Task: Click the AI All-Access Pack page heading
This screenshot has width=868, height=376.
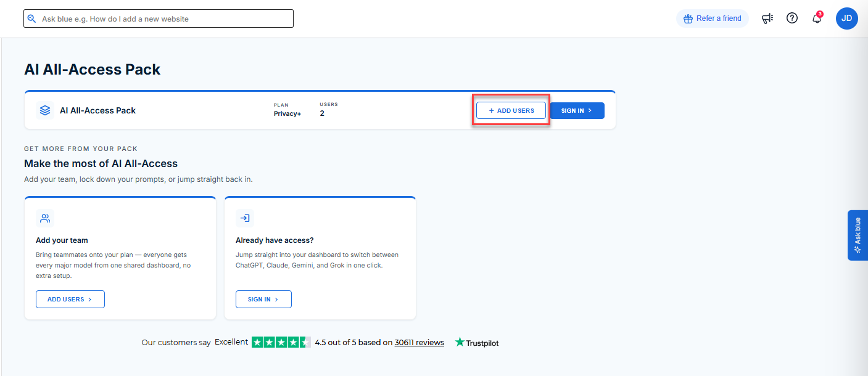Action: point(93,70)
